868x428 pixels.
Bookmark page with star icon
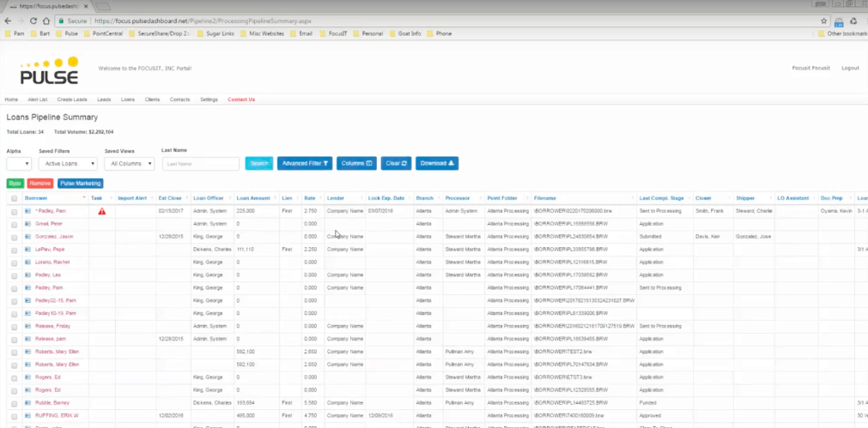pyautogui.click(x=823, y=21)
